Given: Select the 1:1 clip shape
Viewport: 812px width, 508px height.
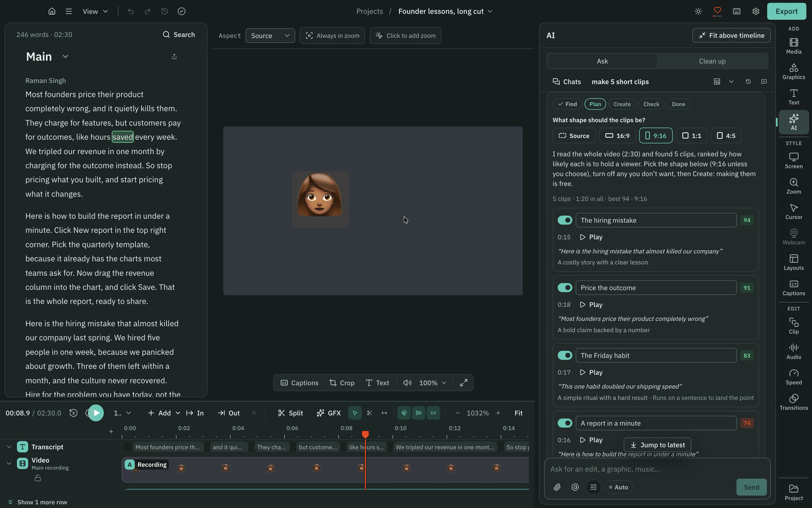Looking at the screenshot, I should pyautogui.click(x=692, y=136).
